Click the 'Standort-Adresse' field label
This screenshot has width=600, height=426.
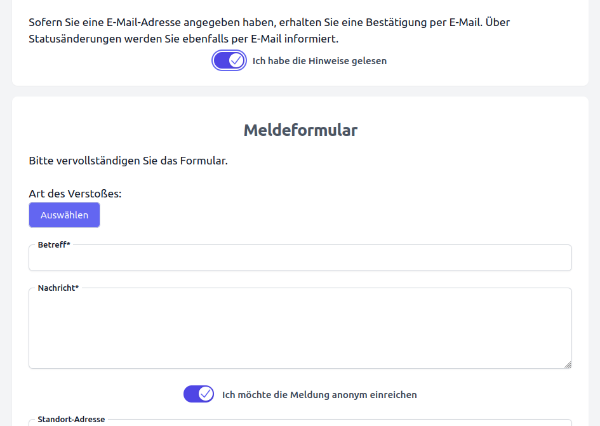(71, 420)
